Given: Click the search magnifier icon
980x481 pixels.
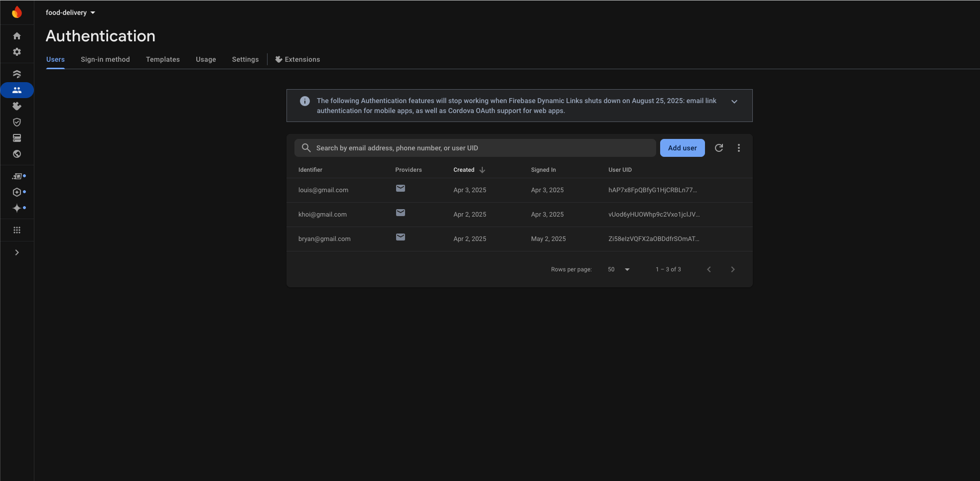Looking at the screenshot, I should click(306, 148).
